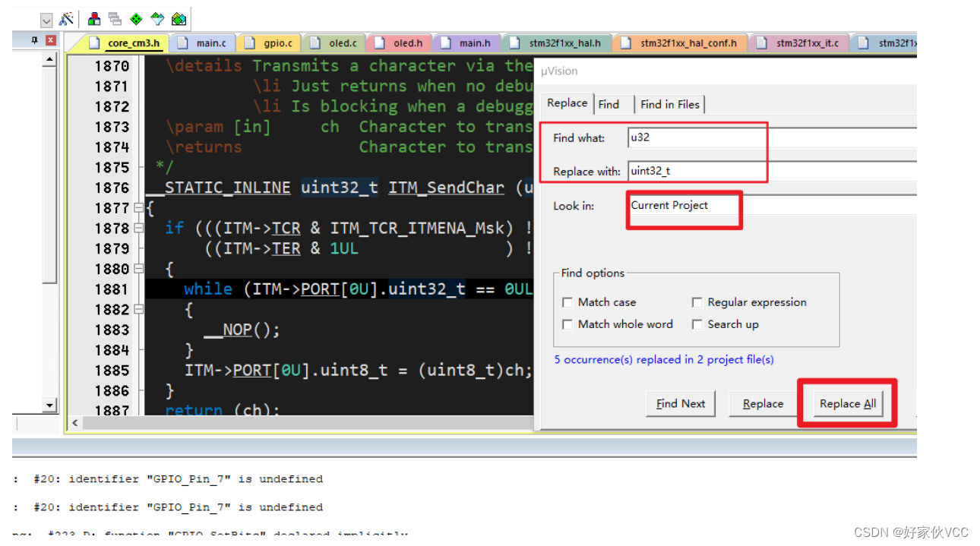Viewport: 980px width, 546px height.
Task: Click the Manage Multi-Project Workspace grey icon
Action: tap(115, 18)
